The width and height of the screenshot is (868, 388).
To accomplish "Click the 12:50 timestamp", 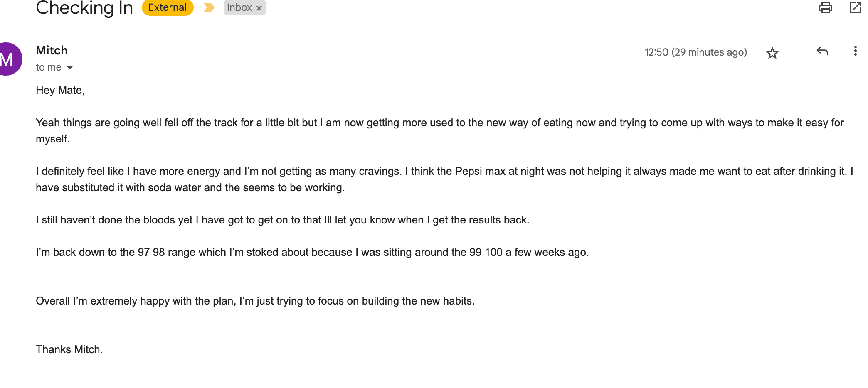I will tap(695, 52).
